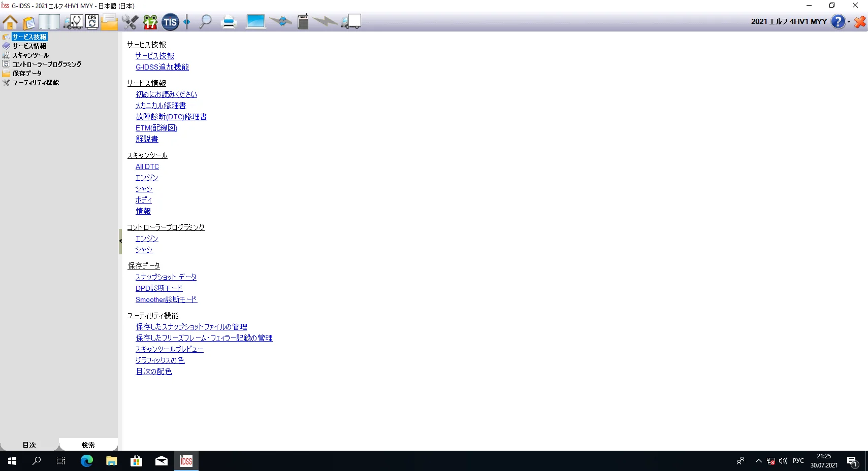Click the printer icon in the toolbar
Screen dimensions: 868x471
pos(229,22)
